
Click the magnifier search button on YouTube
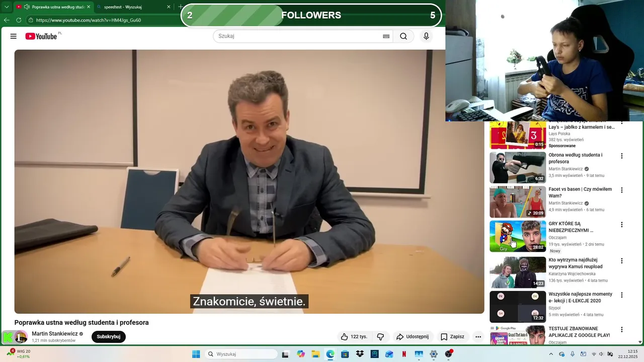[404, 36]
